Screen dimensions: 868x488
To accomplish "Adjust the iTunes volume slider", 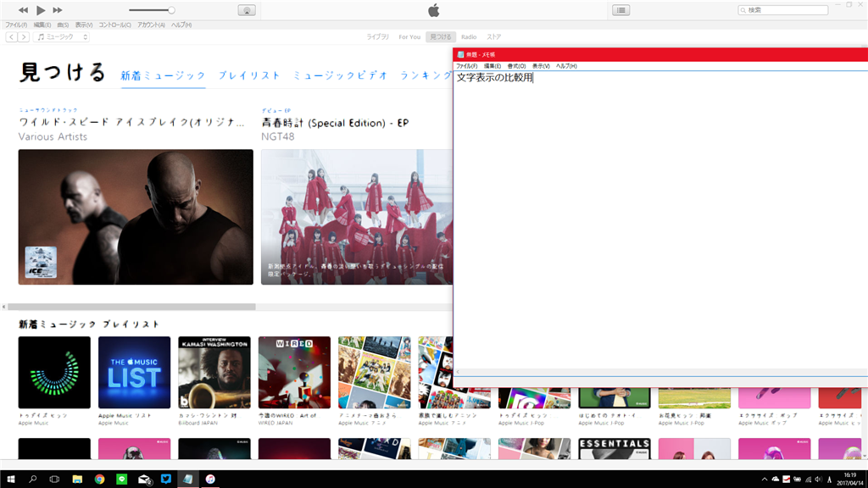I will [152, 10].
